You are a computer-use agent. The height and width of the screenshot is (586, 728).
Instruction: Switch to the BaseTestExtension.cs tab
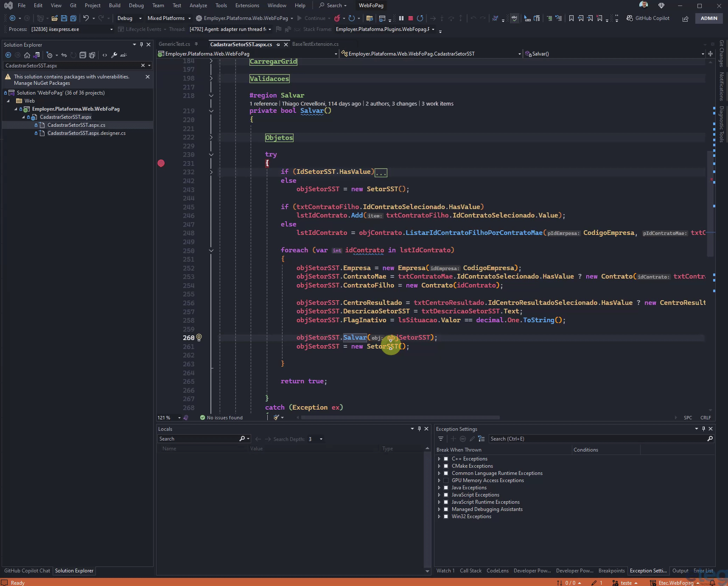click(315, 44)
